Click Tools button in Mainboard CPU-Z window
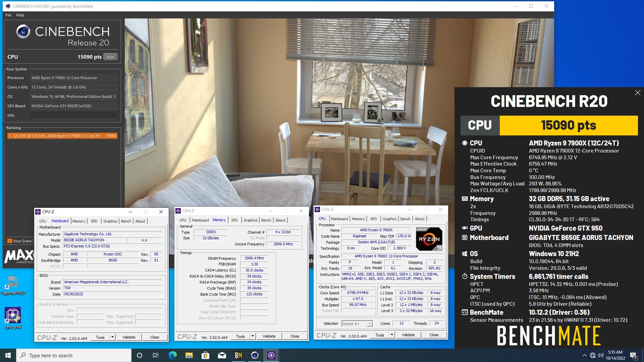The width and height of the screenshot is (644, 362). [x=100, y=338]
